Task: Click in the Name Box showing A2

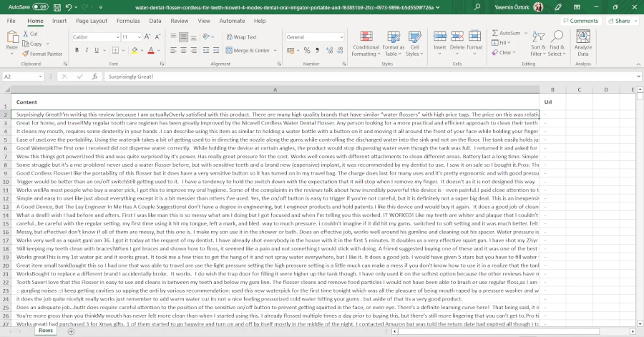Action: click(x=20, y=77)
